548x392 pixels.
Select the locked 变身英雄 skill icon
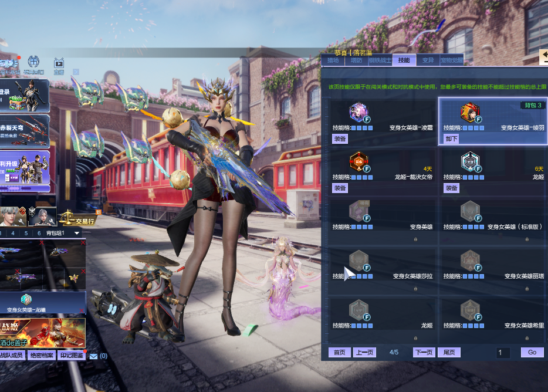(358, 211)
